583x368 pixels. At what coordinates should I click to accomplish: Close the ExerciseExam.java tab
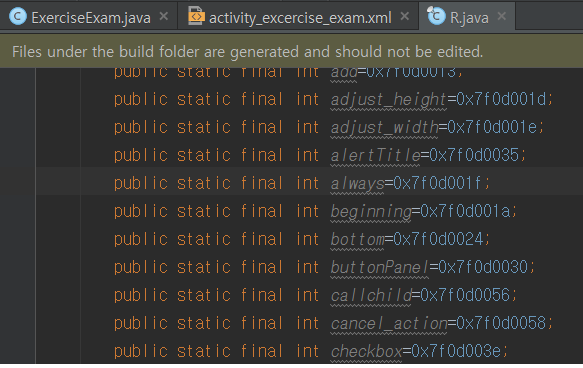(x=164, y=16)
